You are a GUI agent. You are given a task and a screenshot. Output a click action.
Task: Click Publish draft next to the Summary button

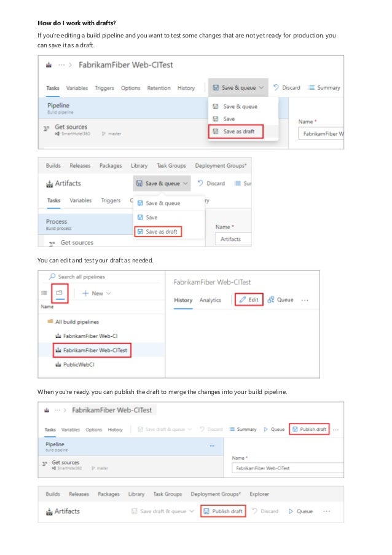click(x=309, y=429)
